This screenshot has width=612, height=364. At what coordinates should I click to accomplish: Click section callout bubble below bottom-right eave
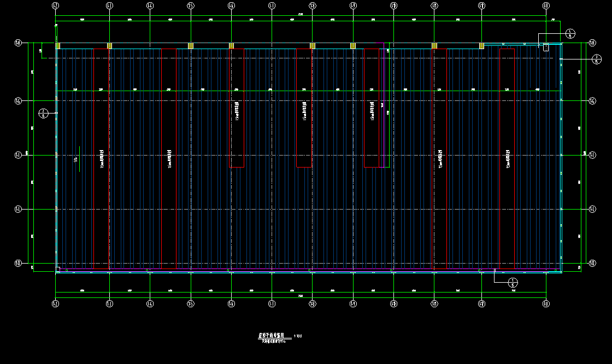pos(513,283)
